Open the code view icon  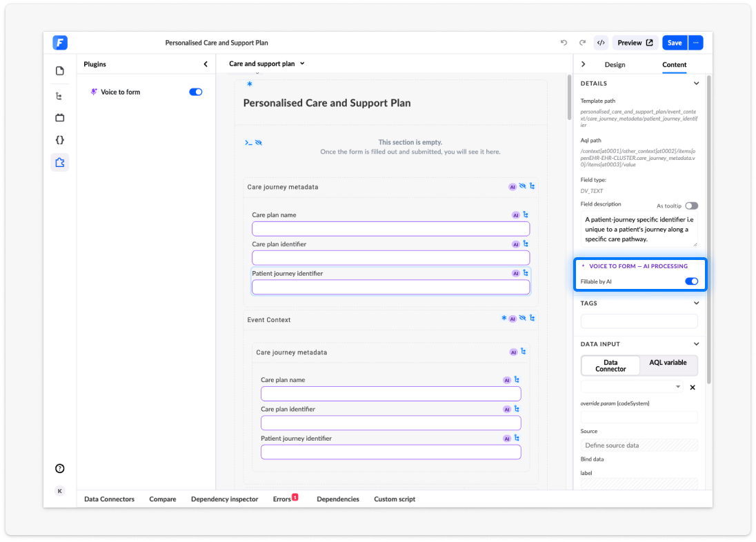601,43
